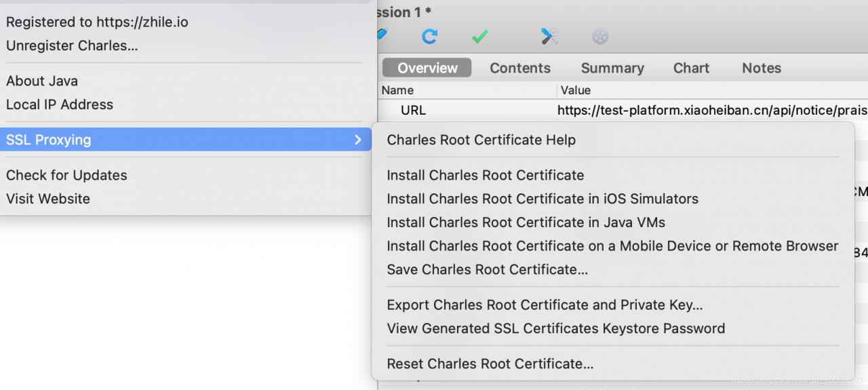Switch to the Summary tab
Viewport: 868px width, 390px height.
612,68
